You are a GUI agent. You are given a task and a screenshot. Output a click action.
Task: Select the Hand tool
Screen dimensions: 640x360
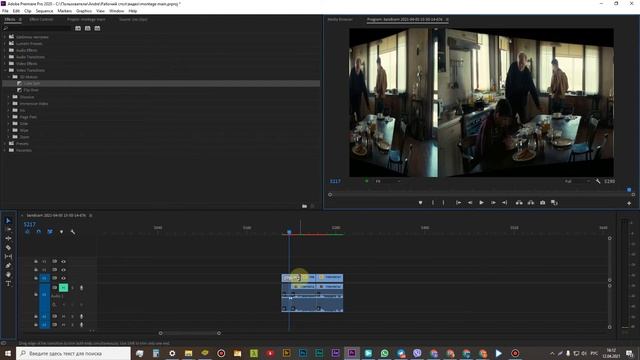tap(8, 274)
